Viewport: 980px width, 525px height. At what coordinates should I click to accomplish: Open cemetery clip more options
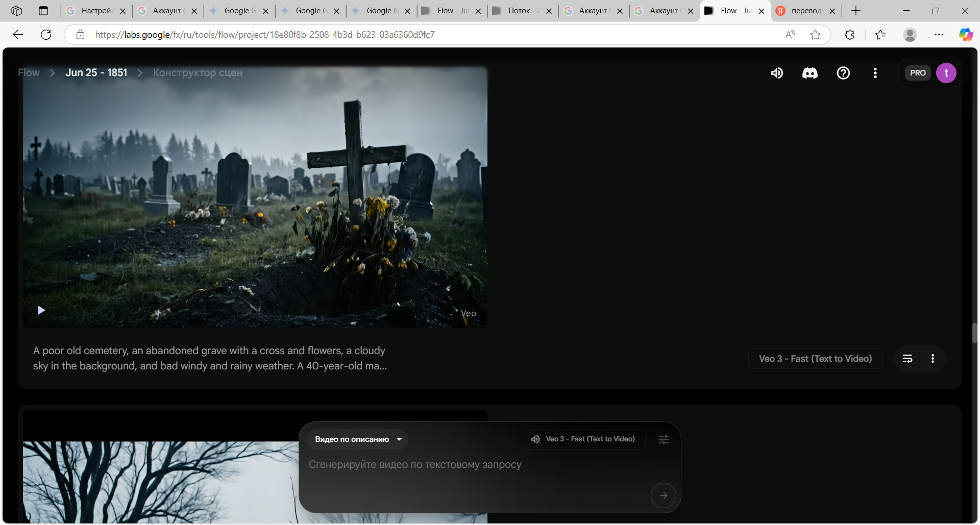tap(933, 359)
